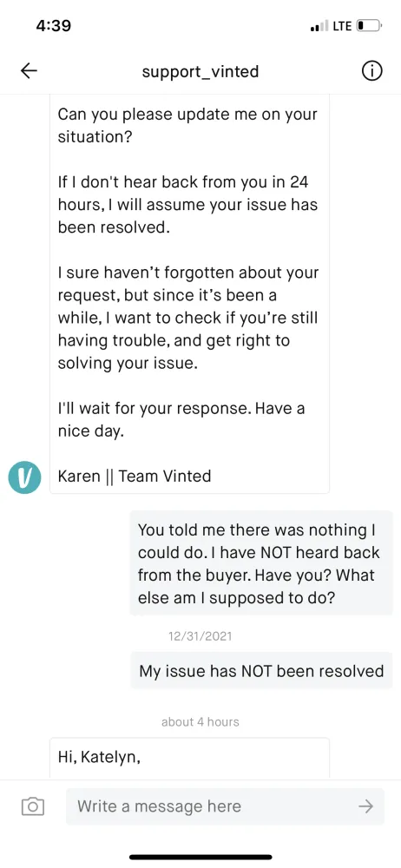Tap the battery status icon
The image size is (401, 868).
370,26
